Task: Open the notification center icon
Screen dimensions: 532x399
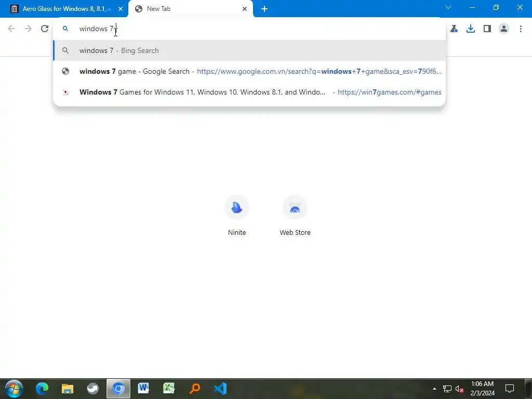Action: point(510,389)
